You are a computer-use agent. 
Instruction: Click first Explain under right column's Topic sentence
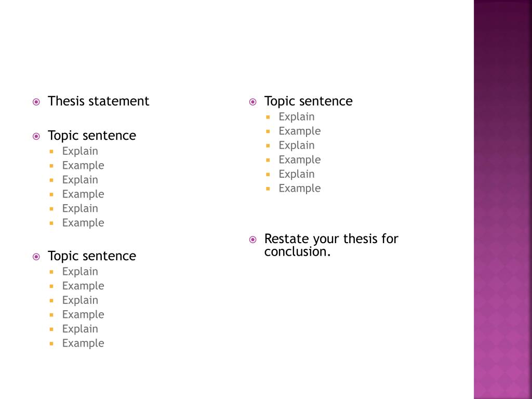click(297, 117)
